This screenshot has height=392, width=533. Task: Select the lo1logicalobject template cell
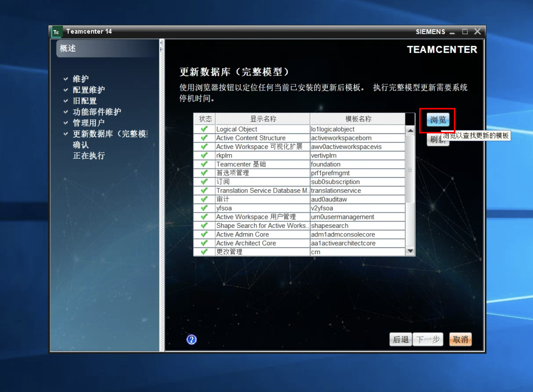[358, 129]
